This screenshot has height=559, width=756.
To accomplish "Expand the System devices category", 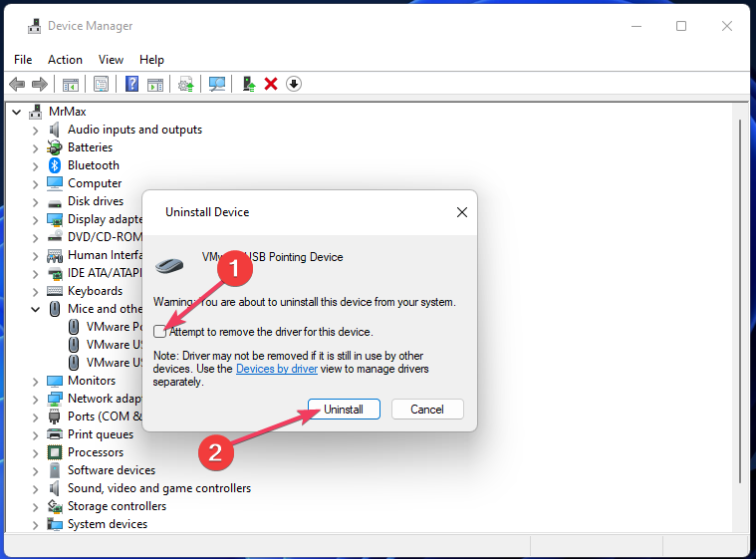I will coord(35,525).
